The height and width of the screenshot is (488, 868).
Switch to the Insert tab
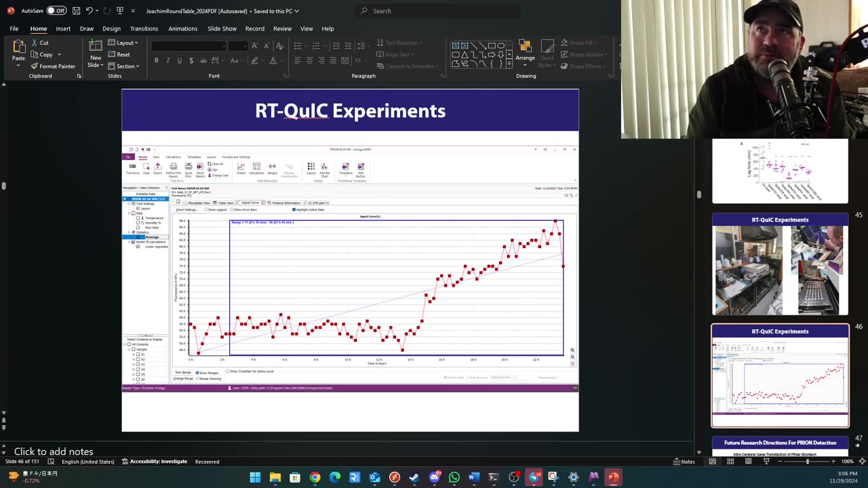point(63,28)
